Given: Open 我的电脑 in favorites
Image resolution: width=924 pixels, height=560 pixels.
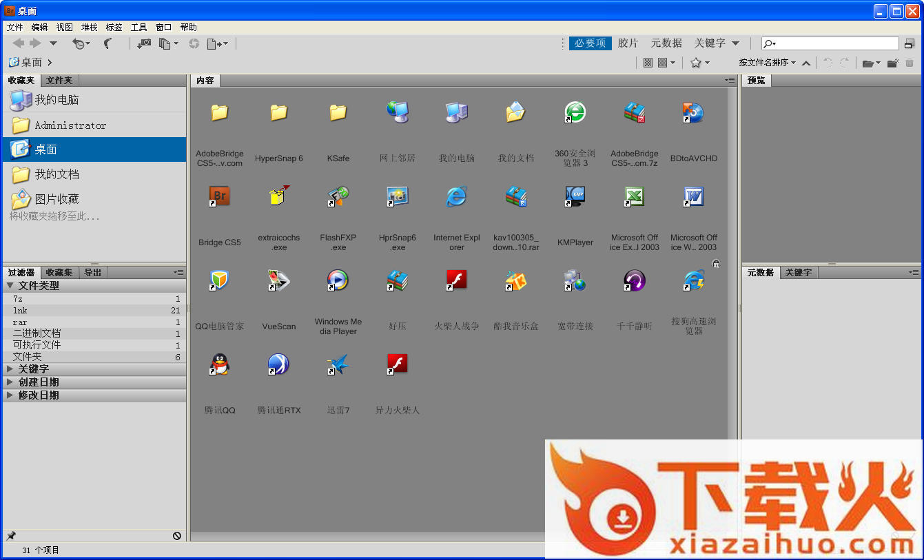Looking at the screenshot, I should (x=94, y=100).
